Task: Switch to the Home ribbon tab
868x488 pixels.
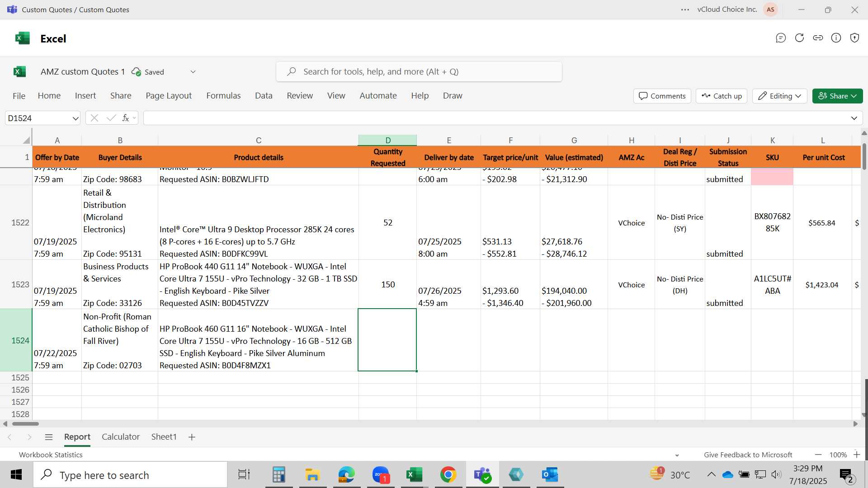Action: [49, 96]
